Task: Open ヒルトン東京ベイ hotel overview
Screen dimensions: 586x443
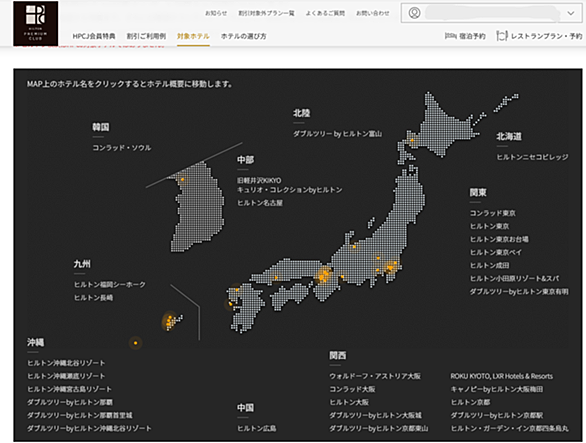Action: coord(496,252)
